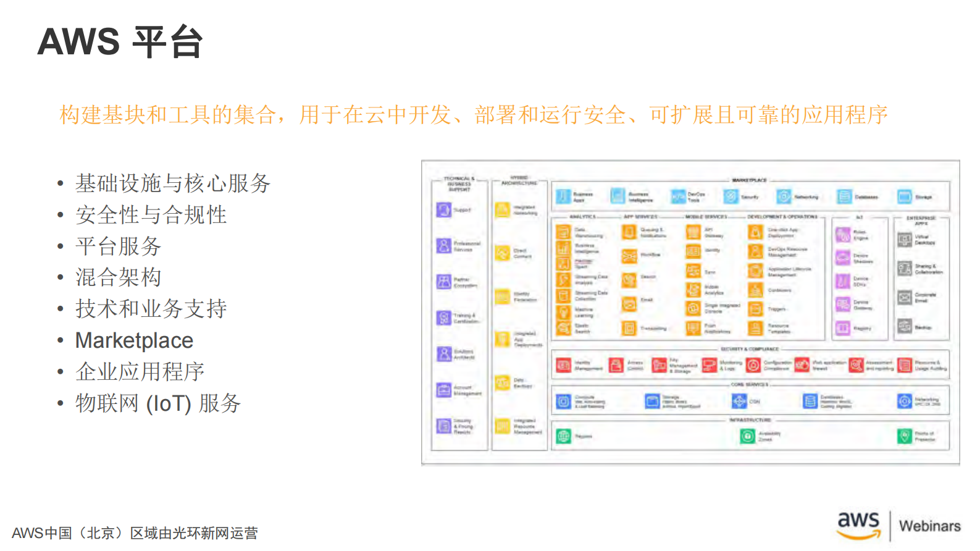This screenshot has height=551, width=980.
Task: Click the Core Services Compute icon
Action: click(563, 402)
